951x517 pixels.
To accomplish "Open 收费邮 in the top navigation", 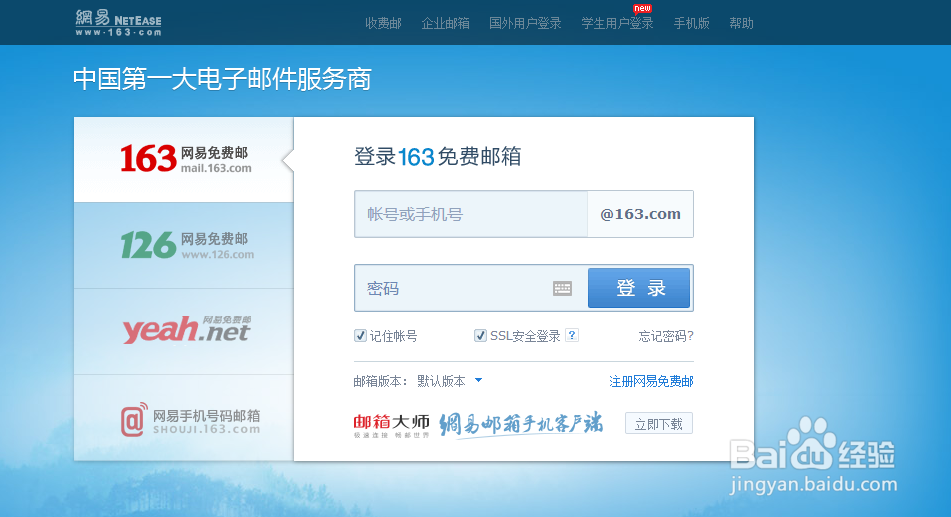I will click(x=383, y=24).
